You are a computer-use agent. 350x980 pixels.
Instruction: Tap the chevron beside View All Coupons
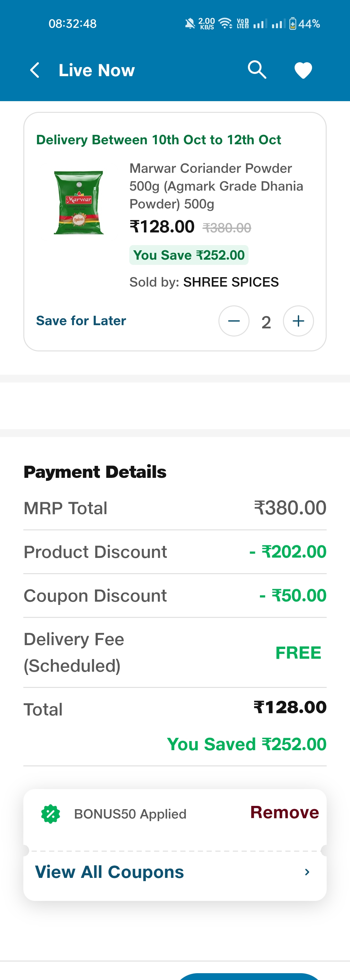coord(307,872)
